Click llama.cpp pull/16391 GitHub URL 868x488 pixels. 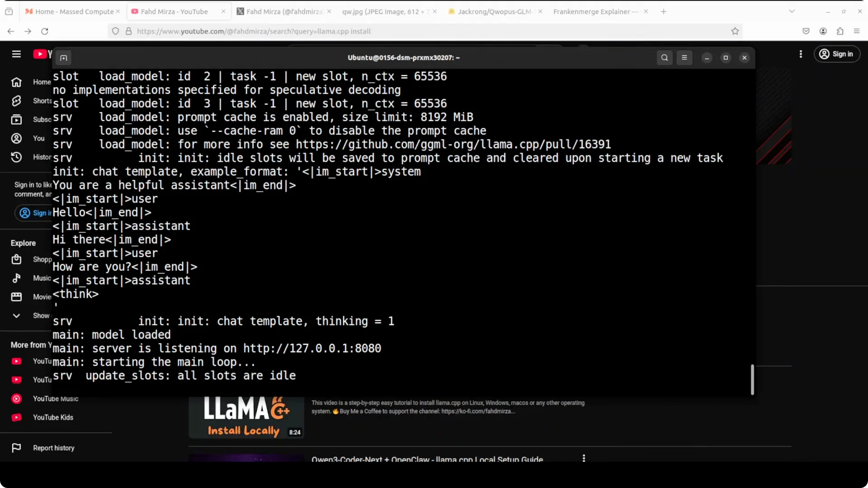pyautogui.click(x=453, y=145)
